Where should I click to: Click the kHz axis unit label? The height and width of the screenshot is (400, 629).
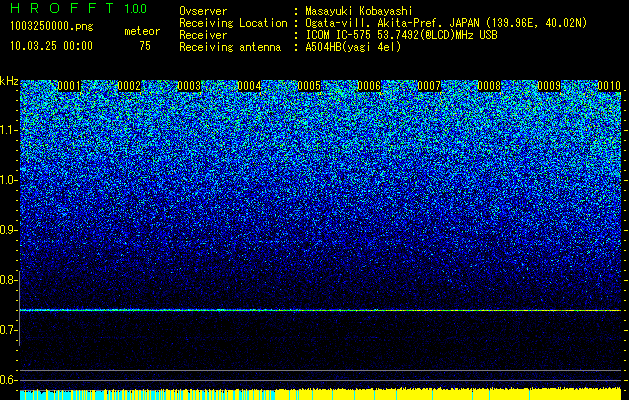tap(9, 81)
